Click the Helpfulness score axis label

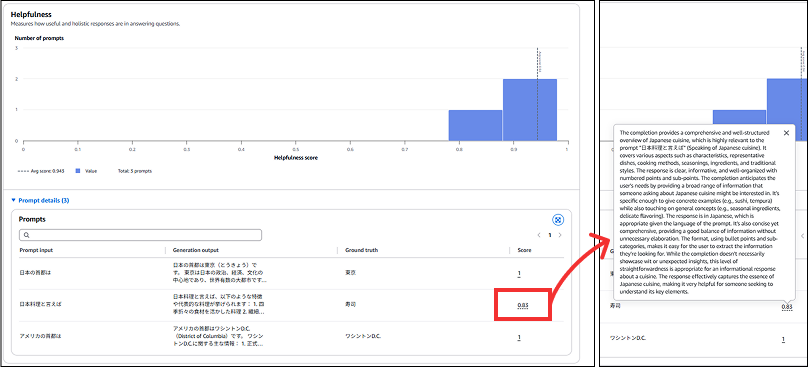tap(295, 158)
